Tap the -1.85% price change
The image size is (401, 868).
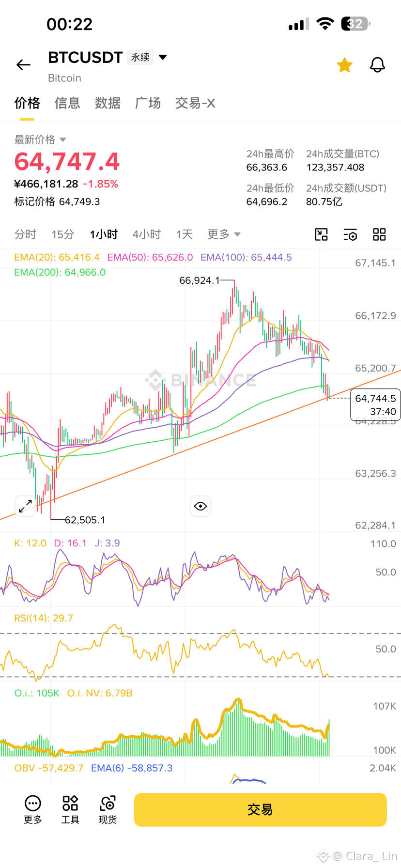[101, 184]
